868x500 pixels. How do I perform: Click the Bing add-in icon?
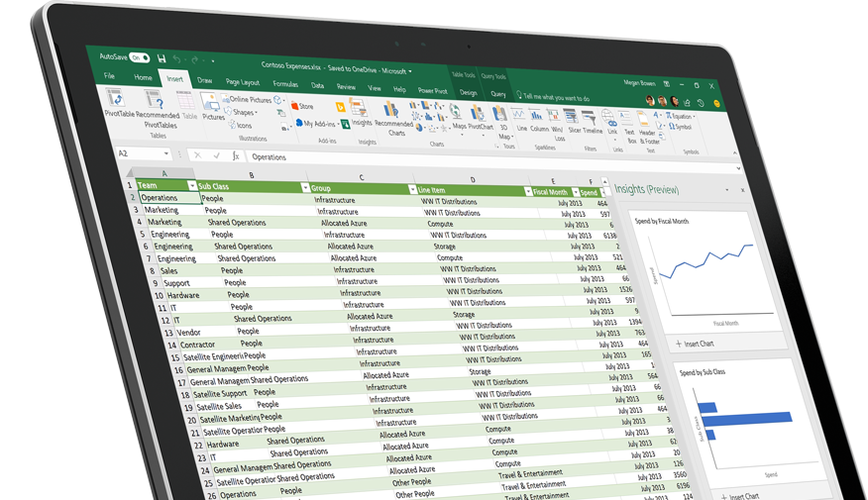pos(340,107)
